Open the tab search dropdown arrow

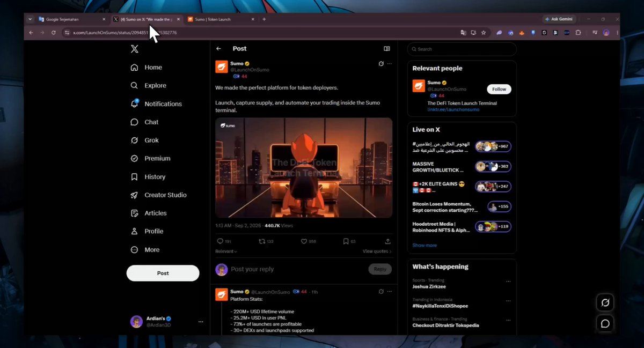click(x=30, y=19)
